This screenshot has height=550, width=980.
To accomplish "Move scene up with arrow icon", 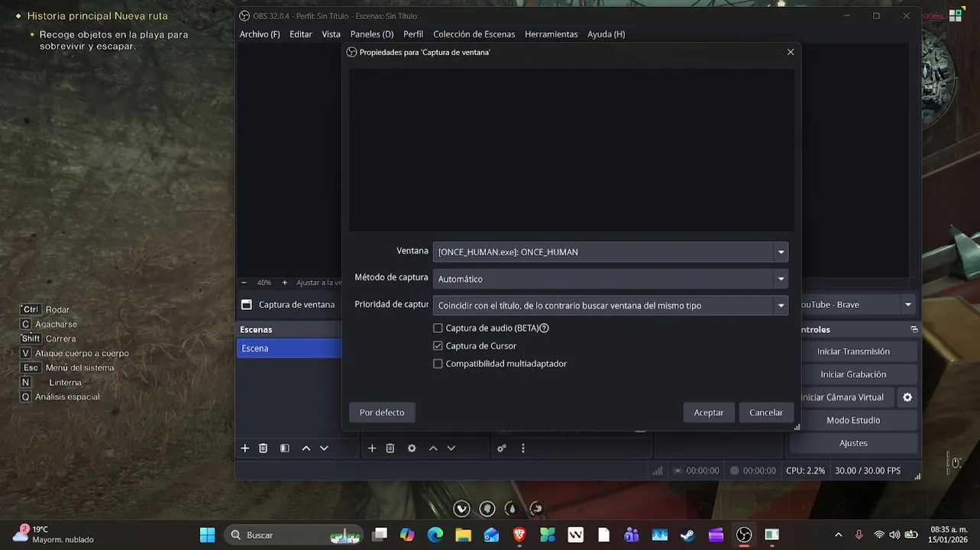I will [306, 448].
